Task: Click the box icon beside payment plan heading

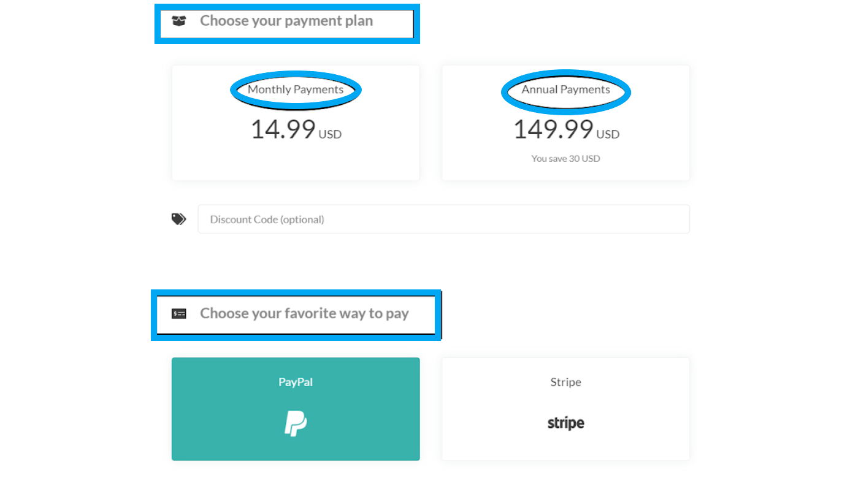Action: point(178,21)
